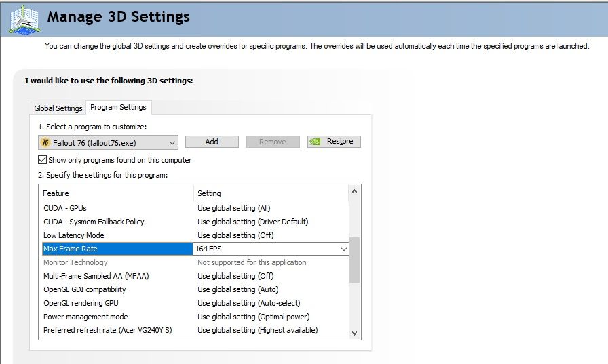Toggle Show only programs found checkbox
This screenshot has height=364, width=608.
pos(43,160)
